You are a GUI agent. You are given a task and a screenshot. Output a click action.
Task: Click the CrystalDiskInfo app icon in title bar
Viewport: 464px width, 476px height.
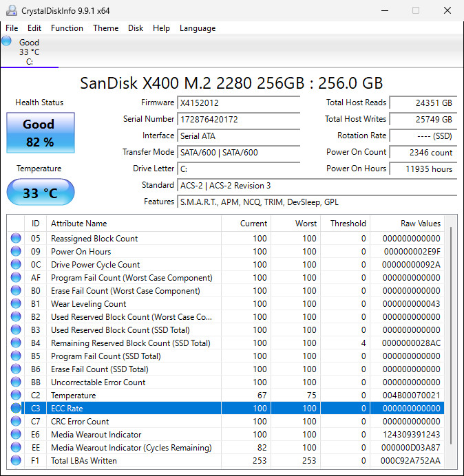coord(12,10)
